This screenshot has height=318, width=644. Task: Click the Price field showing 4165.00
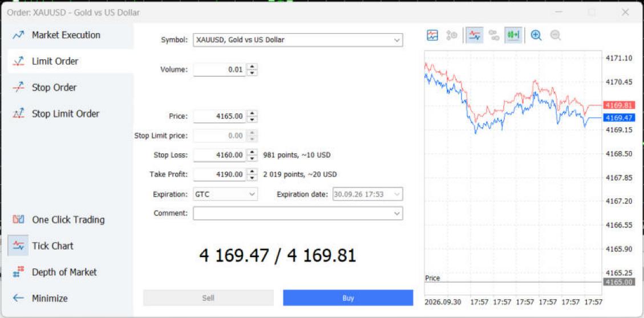tap(220, 116)
